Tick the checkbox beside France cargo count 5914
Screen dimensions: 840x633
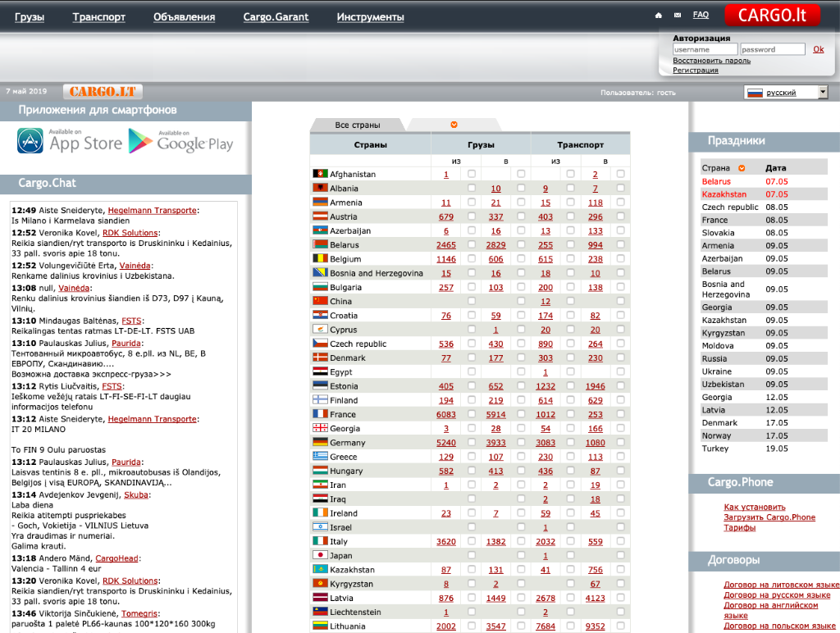(x=521, y=414)
